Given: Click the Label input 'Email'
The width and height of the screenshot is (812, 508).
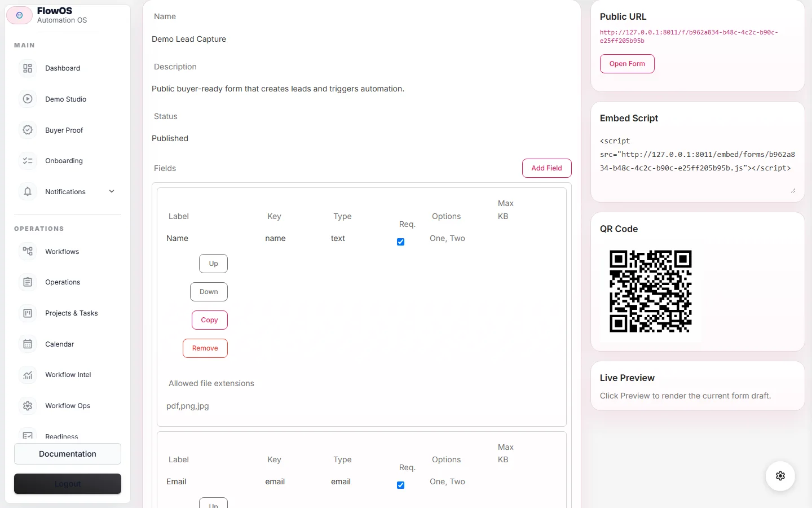Looking at the screenshot, I should click(x=210, y=481).
